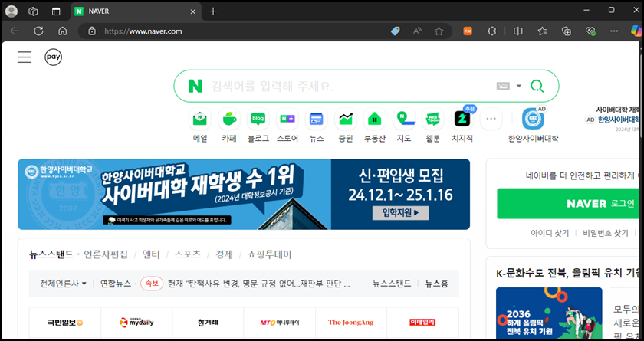Open Read aloud icon in address bar
Image resolution: width=644 pixels, height=341 pixels.
click(417, 31)
